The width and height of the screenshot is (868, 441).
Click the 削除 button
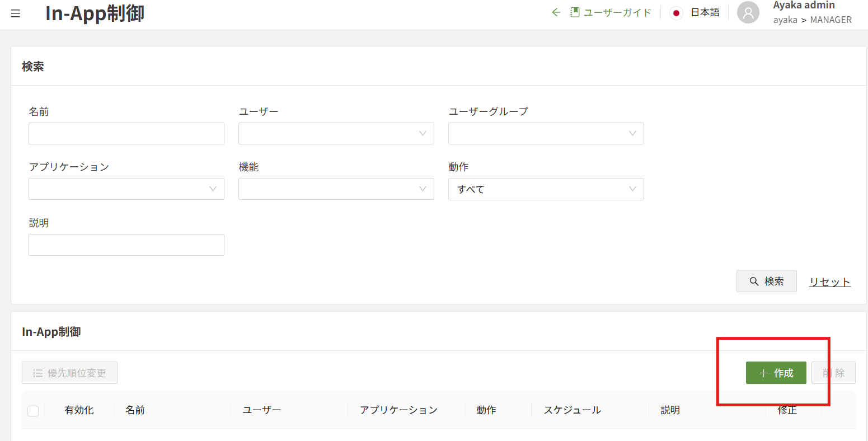[x=834, y=373]
